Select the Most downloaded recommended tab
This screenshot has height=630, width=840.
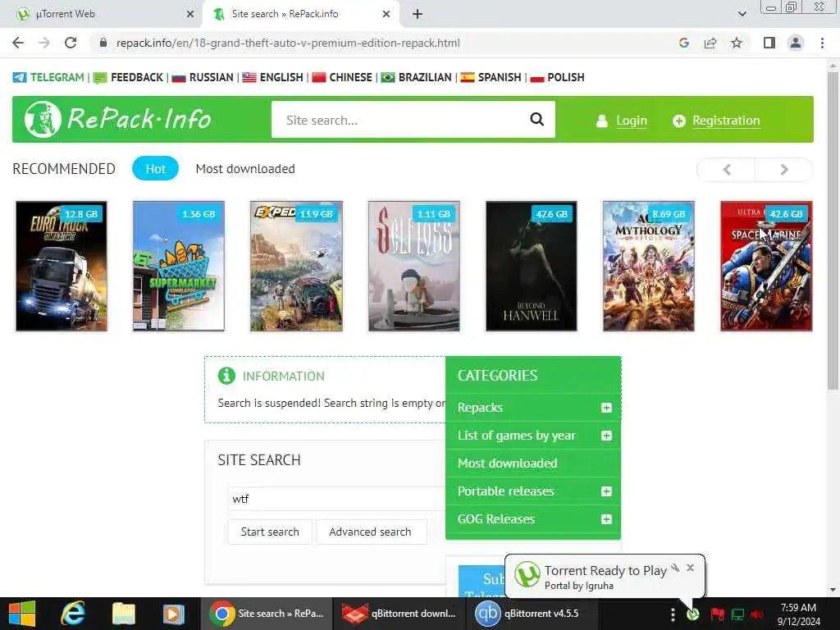pyautogui.click(x=244, y=169)
